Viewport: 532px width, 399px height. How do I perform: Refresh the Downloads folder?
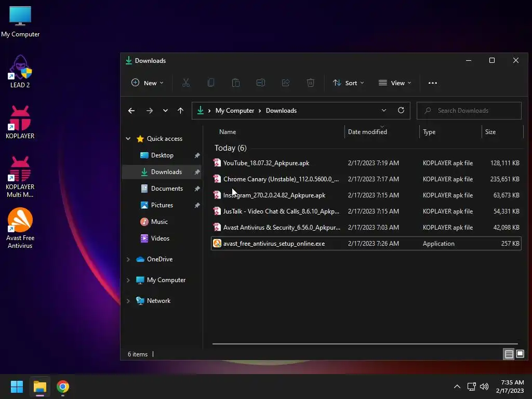click(401, 110)
